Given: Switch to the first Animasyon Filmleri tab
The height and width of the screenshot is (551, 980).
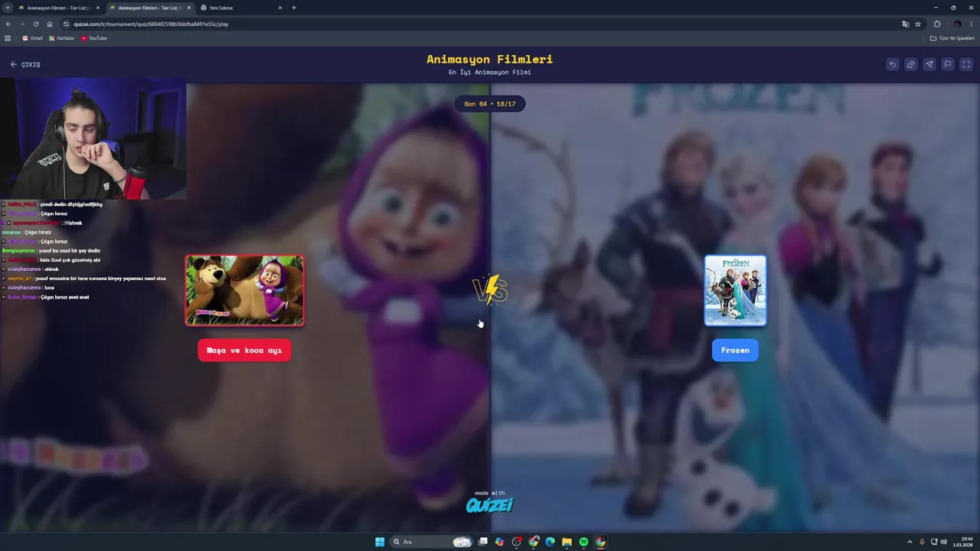Looking at the screenshot, I should click(58, 8).
